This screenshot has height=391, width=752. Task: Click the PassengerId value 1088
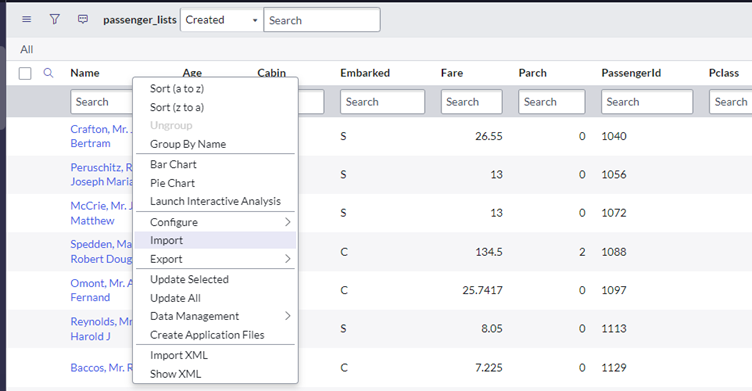(x=614, y=252)
